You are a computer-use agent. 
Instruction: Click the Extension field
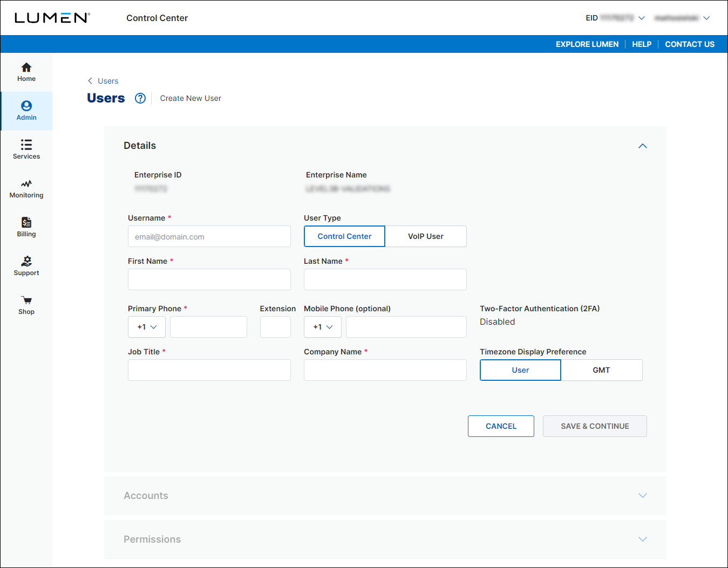point(275,327)
